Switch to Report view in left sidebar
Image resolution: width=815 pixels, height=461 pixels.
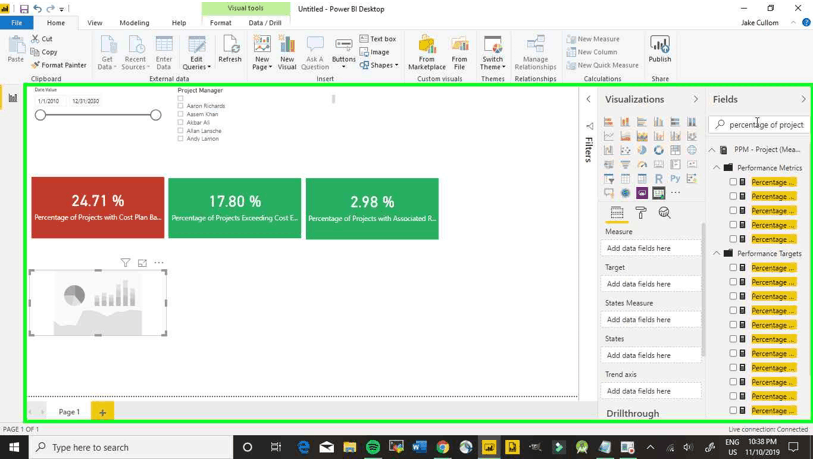pos(12,98)
